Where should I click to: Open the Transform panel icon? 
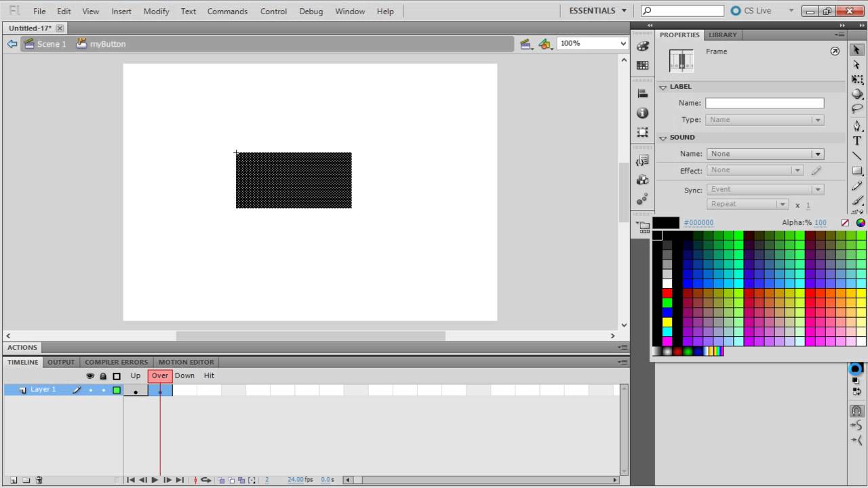pos(642,132)
